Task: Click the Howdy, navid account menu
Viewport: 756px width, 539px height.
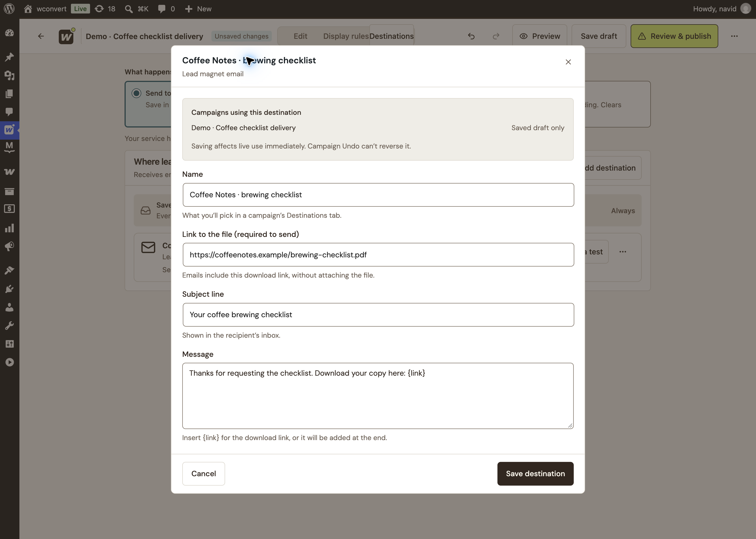Action: tap(722, 9)
